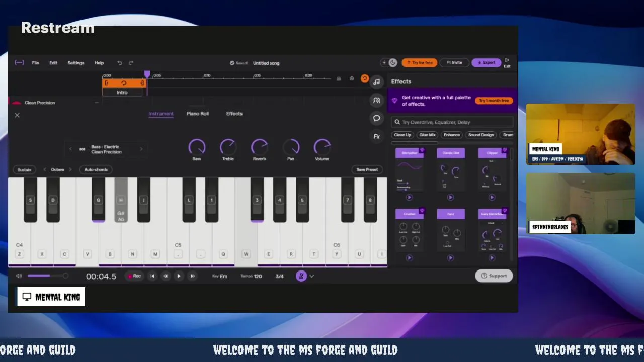Open the chat comments panel
This screenshot has height=362, width=644.
click(x=376, y=118)
